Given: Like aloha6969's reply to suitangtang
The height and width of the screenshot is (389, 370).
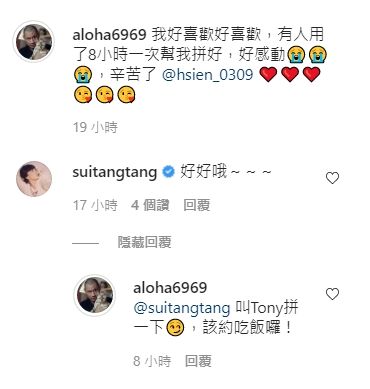Looking at the screenshot, I should tap(332, 294).
